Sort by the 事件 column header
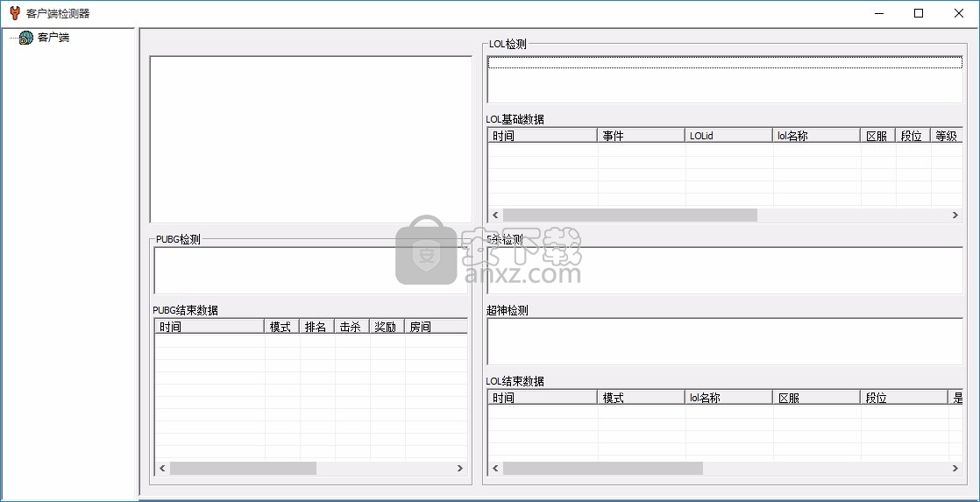The width and height of the screenshot is (980, 502). [x=642, y=136]
